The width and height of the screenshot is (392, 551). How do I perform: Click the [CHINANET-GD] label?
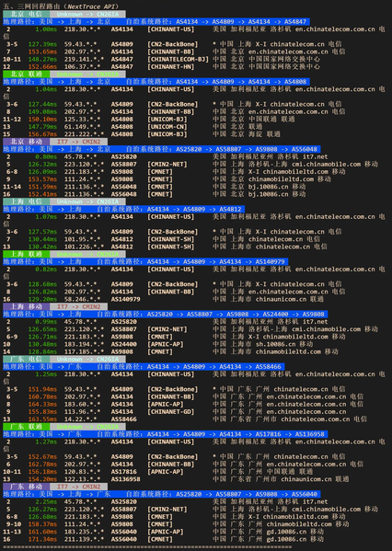tap(171, 412)
